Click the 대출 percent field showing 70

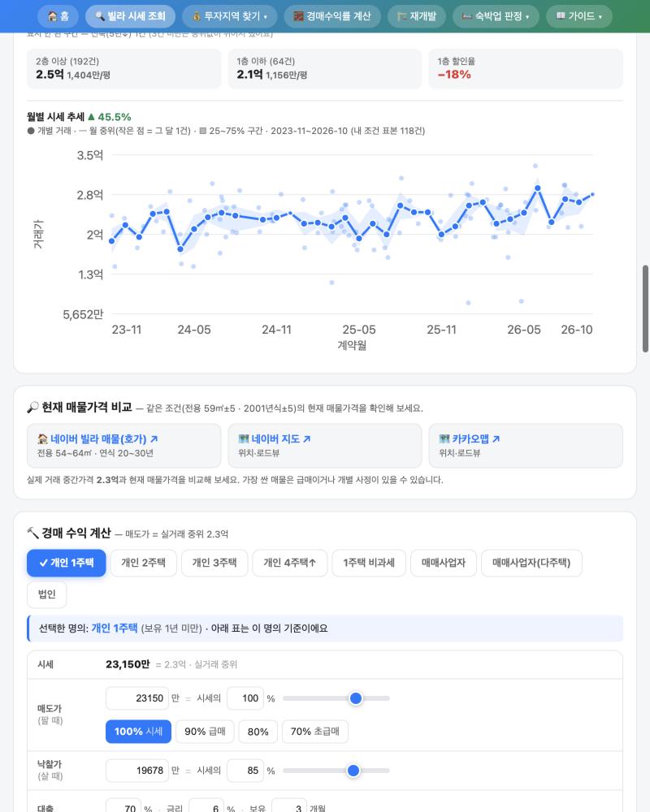click(x=123, y=807)
